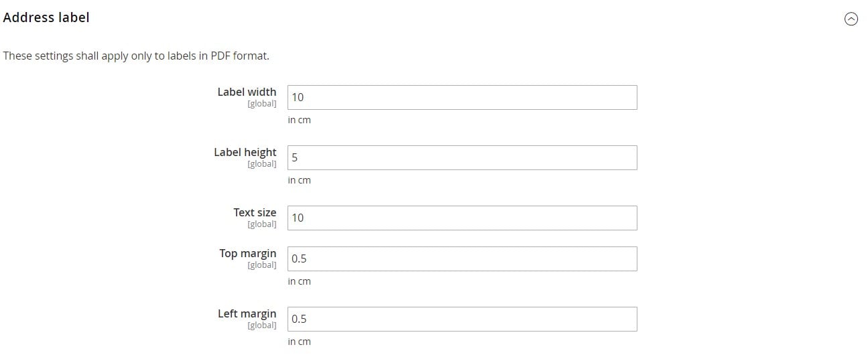Click the 'in cm' note below Left margin
Image resolution: width=868 pixels, height=363 pixels.
tap(300, 342)
